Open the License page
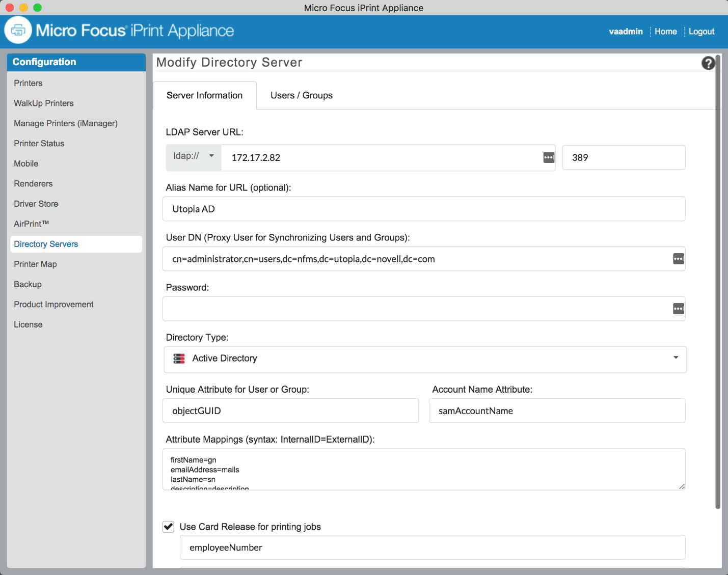Image resolution: width=728 pixels, height=575 pixels. (28, 324)
